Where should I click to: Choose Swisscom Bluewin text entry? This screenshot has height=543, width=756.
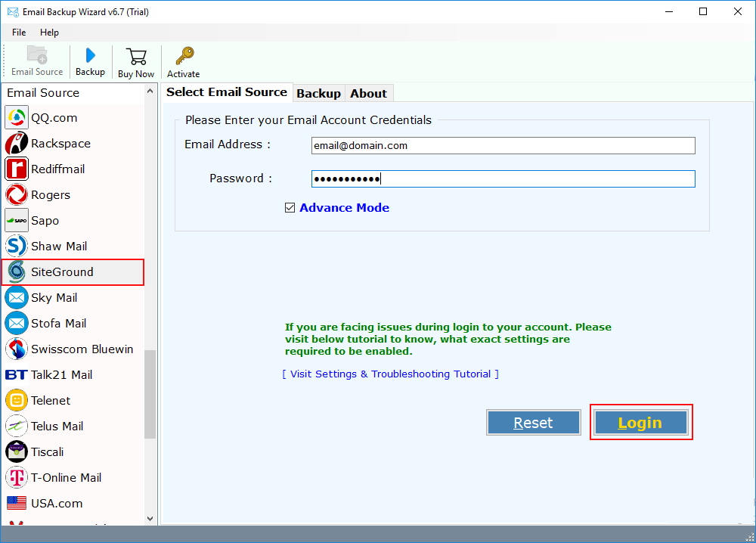(x=82, y=349)
